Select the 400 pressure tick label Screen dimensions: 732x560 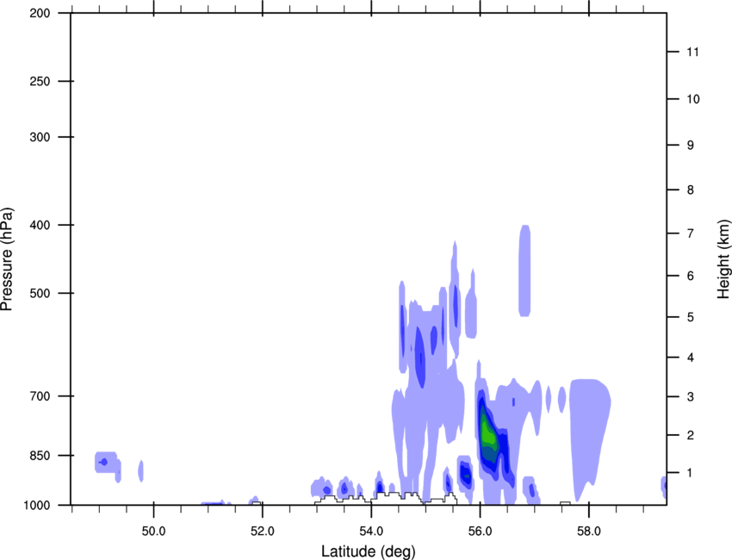tap(40, 225)
